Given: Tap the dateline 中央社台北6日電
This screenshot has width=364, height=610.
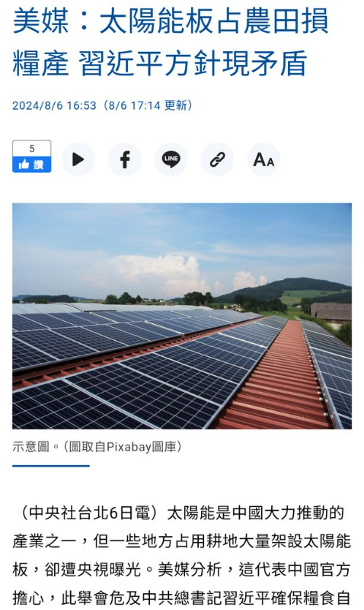Looking at the screenshot, I should click(x=89, y=513).
